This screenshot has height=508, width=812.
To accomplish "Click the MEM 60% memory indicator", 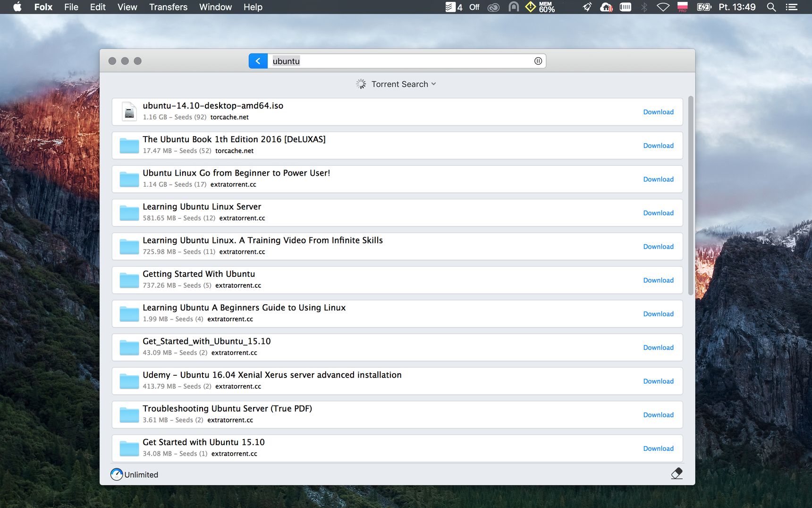I will click(547, 7).
